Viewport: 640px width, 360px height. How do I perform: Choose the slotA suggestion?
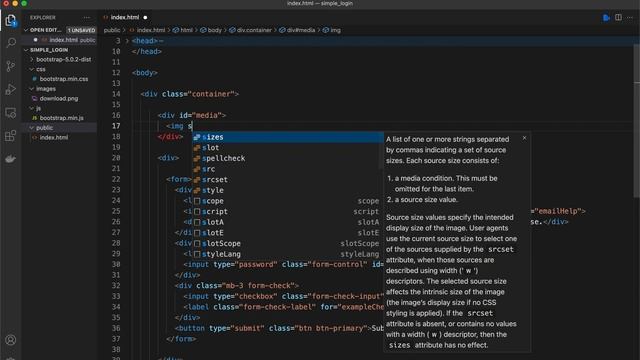(288, 222)
